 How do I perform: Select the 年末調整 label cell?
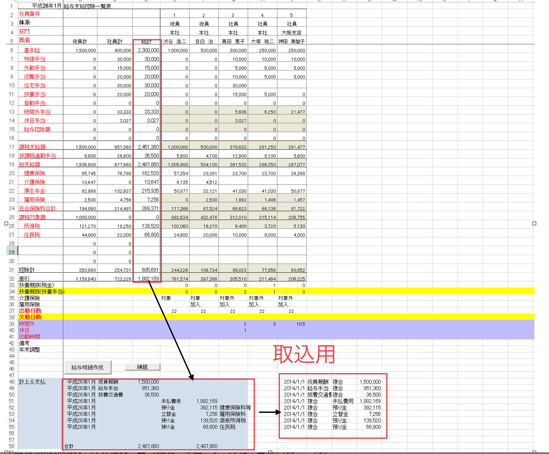29,350
